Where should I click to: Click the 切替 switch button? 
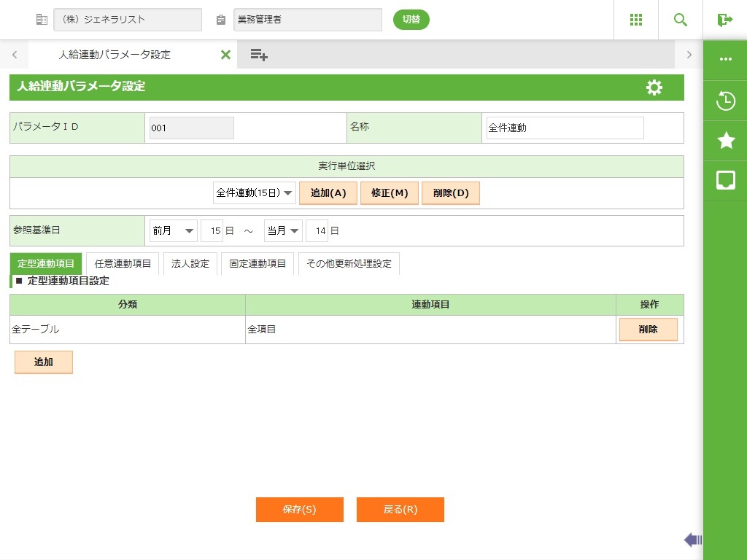(411, 20)
